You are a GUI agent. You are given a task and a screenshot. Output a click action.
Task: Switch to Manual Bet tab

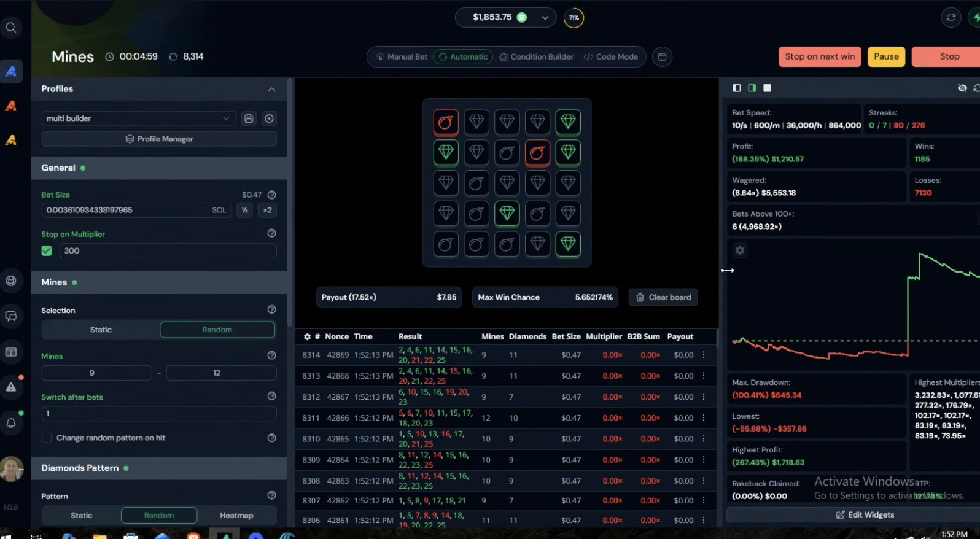coord(402,56)
